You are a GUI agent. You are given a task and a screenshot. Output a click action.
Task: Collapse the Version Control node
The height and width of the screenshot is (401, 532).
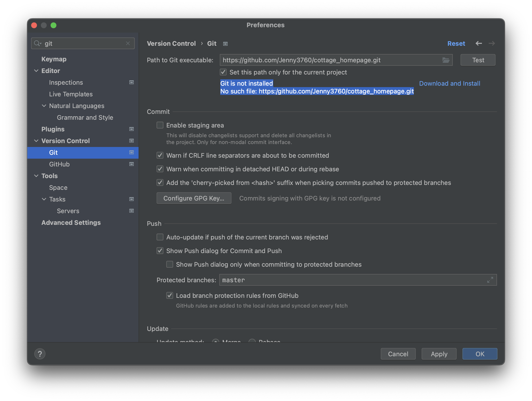coord(36,141)
